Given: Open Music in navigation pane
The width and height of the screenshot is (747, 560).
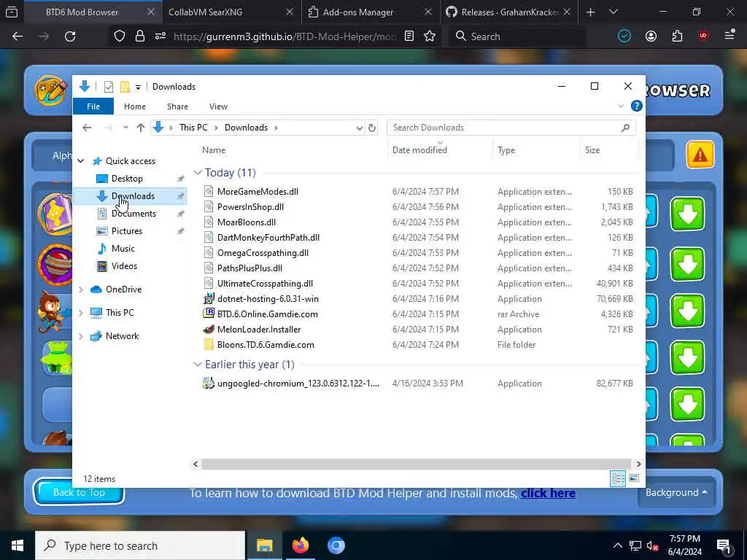Looking at the screenshot, I should coord(123,249).
